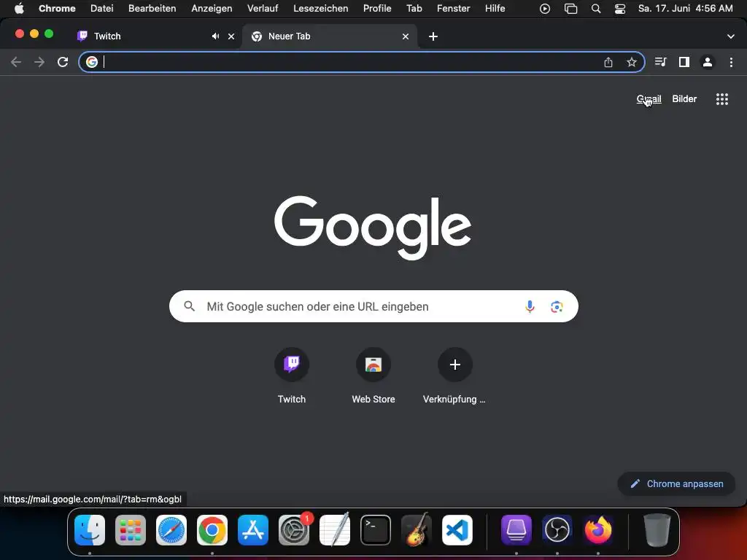Open the Lesezeichen menu
This screenshot has width=747, height=560.
pos(321,9)
